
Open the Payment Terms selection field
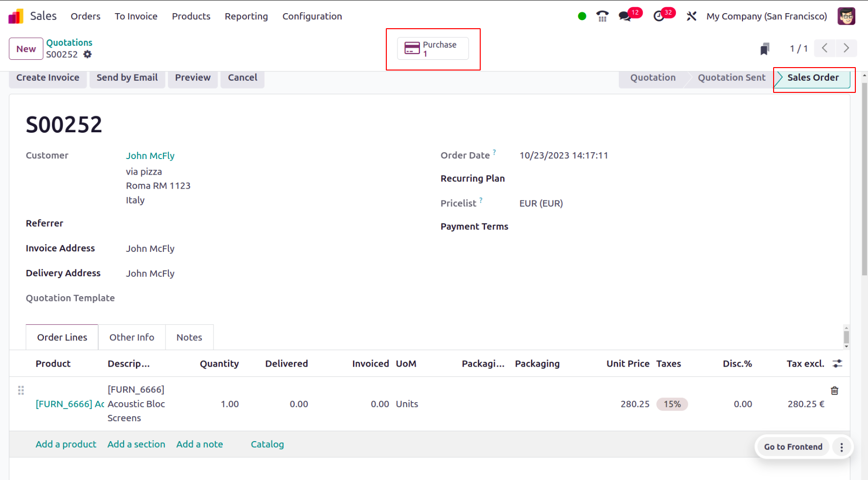pyautogui.click(x=560, y=226)
